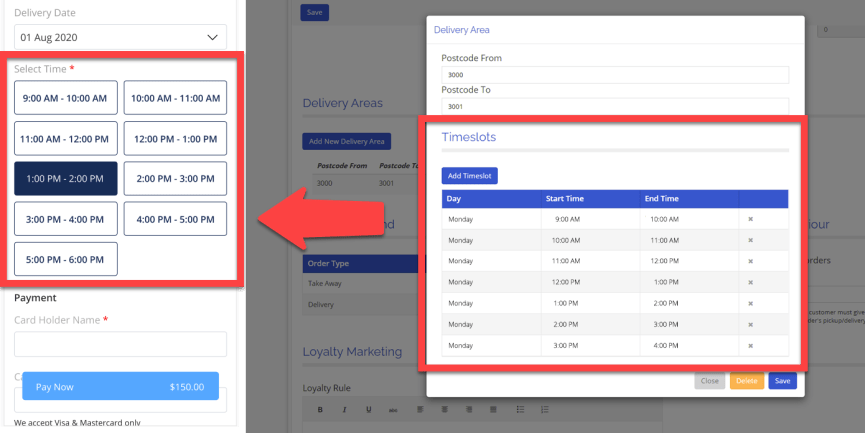Click Save in the Delivery Area dialog
865x433 pixels.
pos(782,381)
